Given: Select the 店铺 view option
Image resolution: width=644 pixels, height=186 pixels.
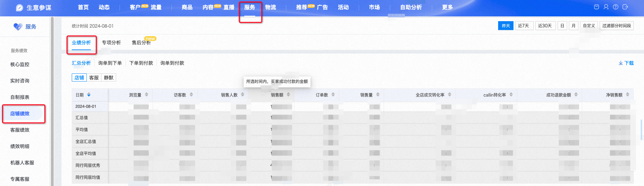Looking at the screenshot, I should pyautogui.click(x=79, y=78).
